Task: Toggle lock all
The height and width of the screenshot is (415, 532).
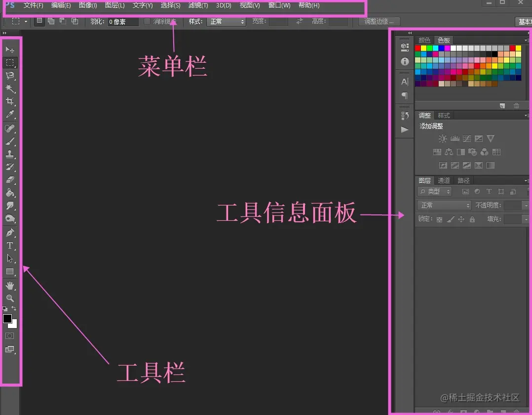Action: click(x=472, y=219)
